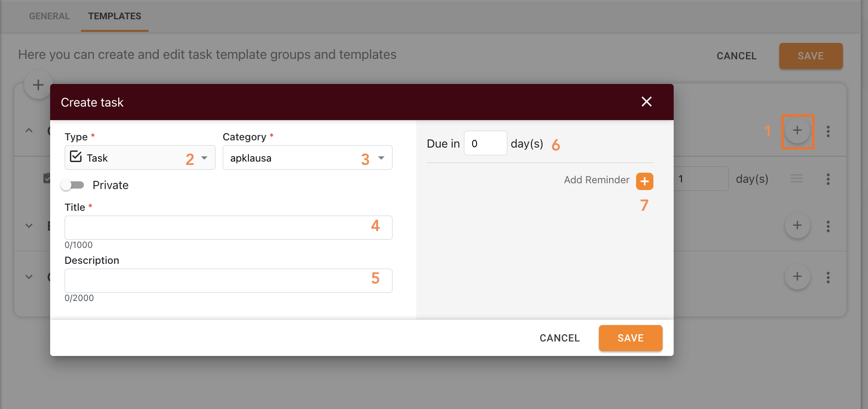Screen dimensions: 868x409
Task: Toggle the Private switch
Action: click(x=73, y=185)
